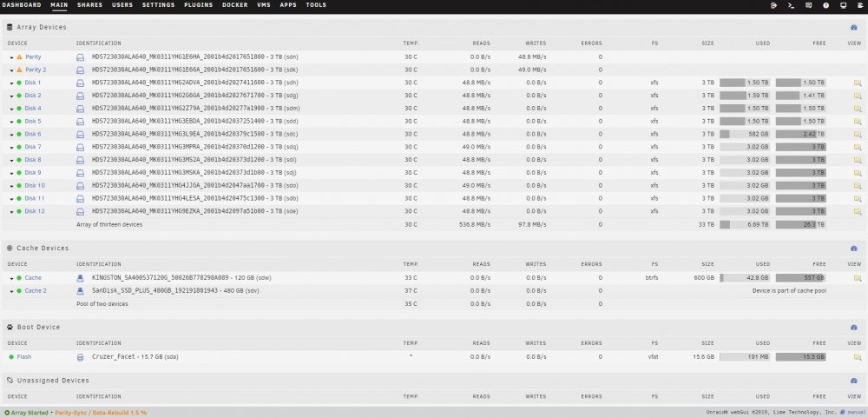Click the "Array of thirteen devices" summary text

109,224
